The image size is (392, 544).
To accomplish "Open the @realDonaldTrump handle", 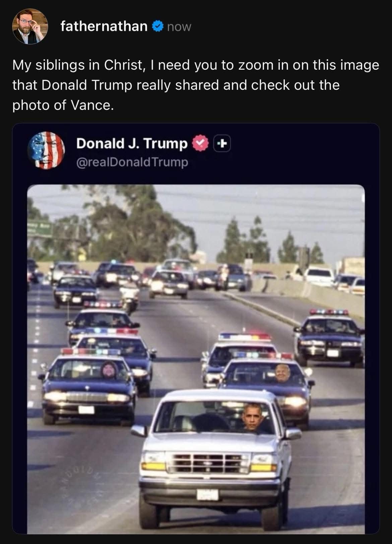I will click(x=132, y=163).
